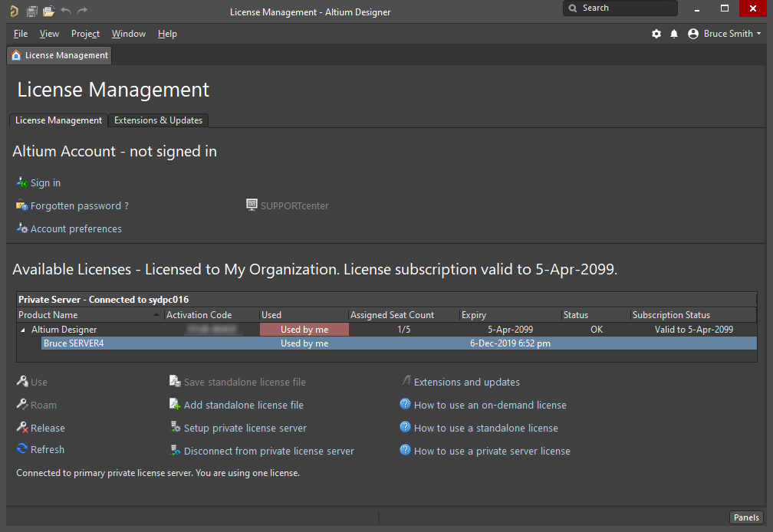Click inside the Search field
Screen dimensions: 773x532
(x=625, y=8)
